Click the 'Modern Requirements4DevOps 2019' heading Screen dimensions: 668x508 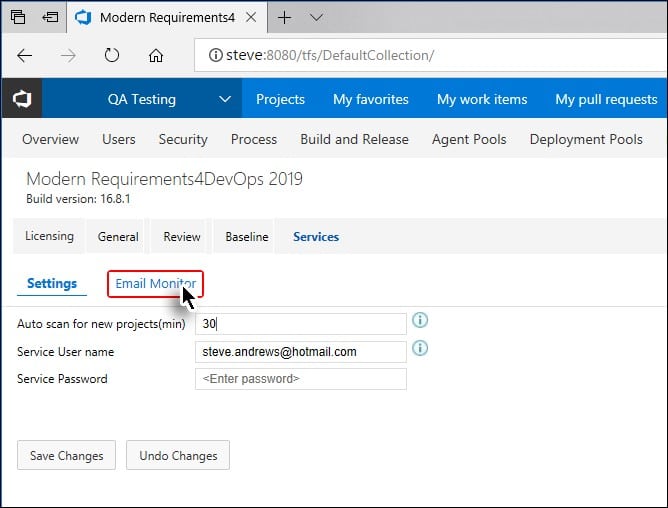[x=164, y=179]
